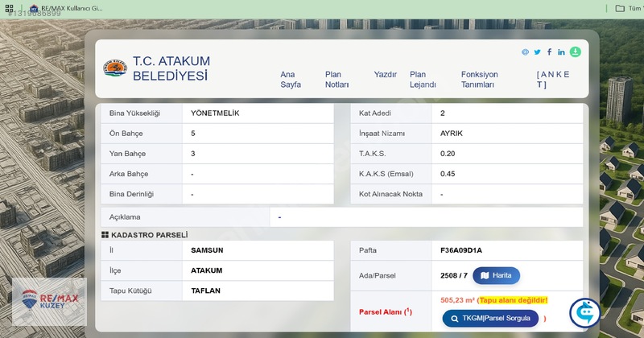This screenshot has height=338, width=644.
Task: Open Plan Lejandı menu item
Action: (423, 79)
